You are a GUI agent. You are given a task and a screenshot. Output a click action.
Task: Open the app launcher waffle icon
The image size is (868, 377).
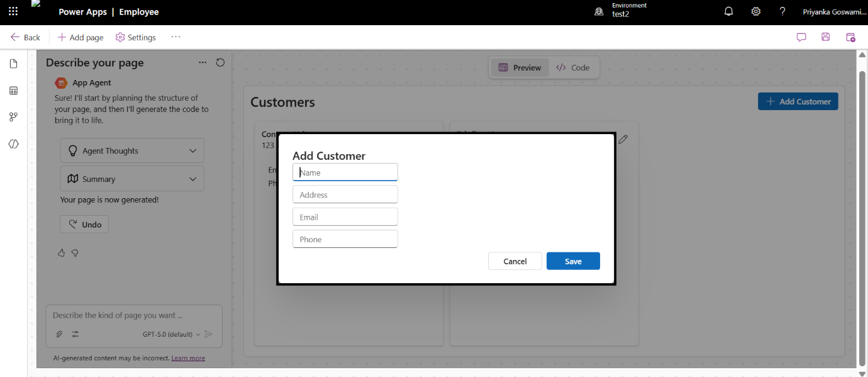pos(13,12)
